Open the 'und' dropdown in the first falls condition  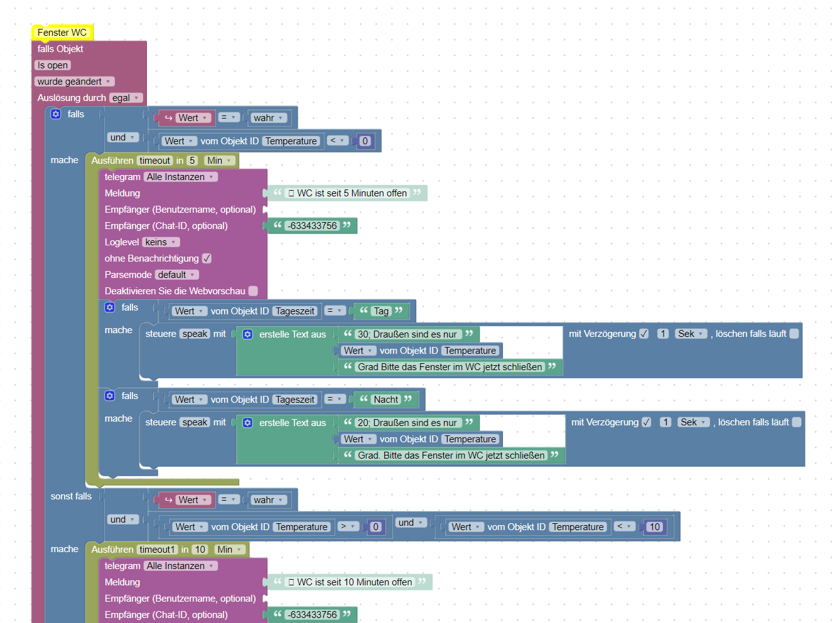(123, 137)
